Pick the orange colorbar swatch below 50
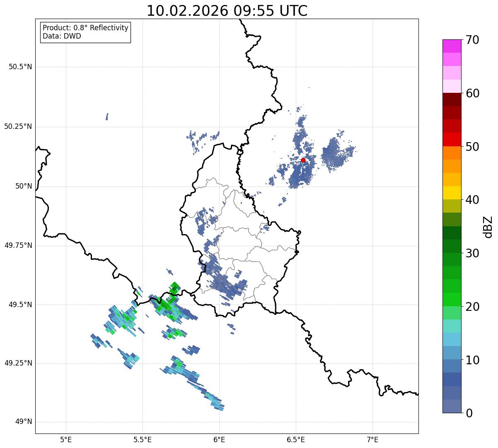This screenshot has width=498, height=448. (x=452, y=153)
